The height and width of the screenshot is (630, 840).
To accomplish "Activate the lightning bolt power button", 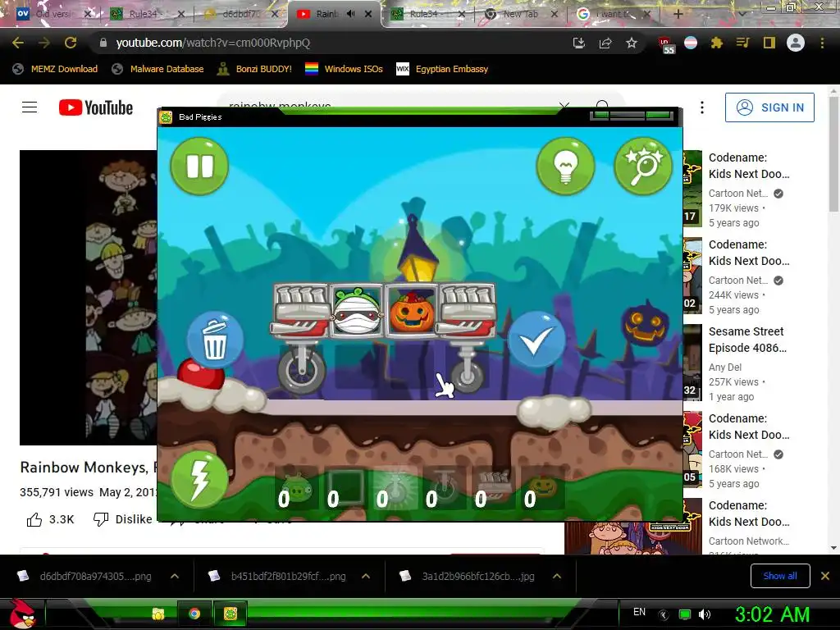I will click(x=199, y=479).
